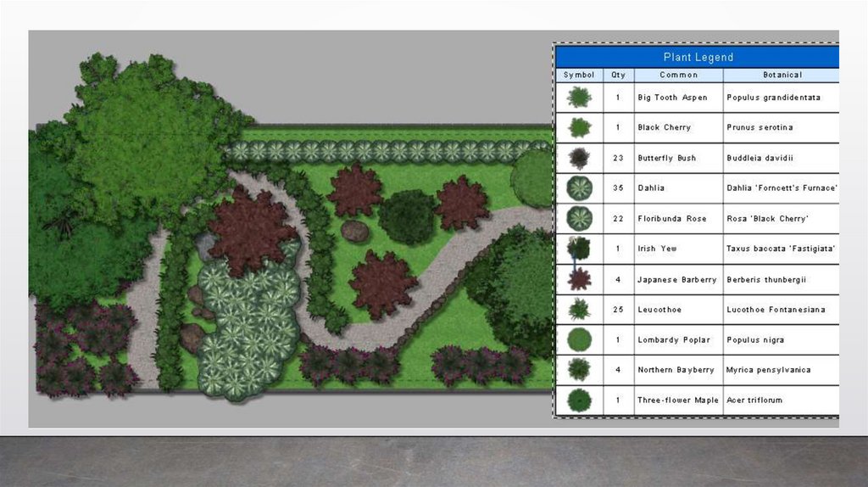Click the Three-flower Maple symbol icon
Screen dimensions: 868x487
(579, 400)
